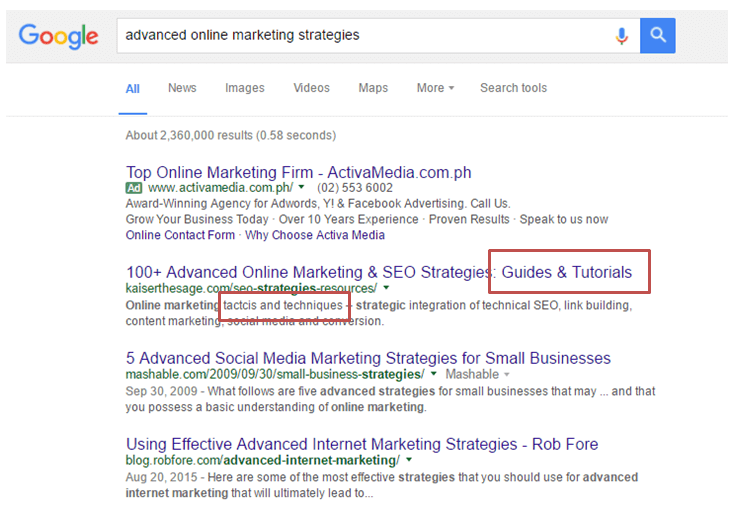This screenshot has width=738, height=510.
Task: Click the blue search magnifier button
Action: tap(658, 36)
